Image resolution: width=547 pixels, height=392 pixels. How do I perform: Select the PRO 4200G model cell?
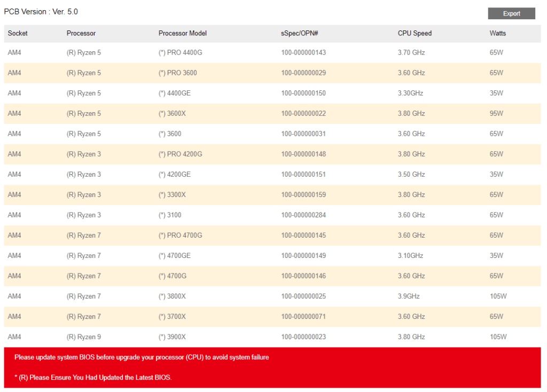(x=181, y=154)
